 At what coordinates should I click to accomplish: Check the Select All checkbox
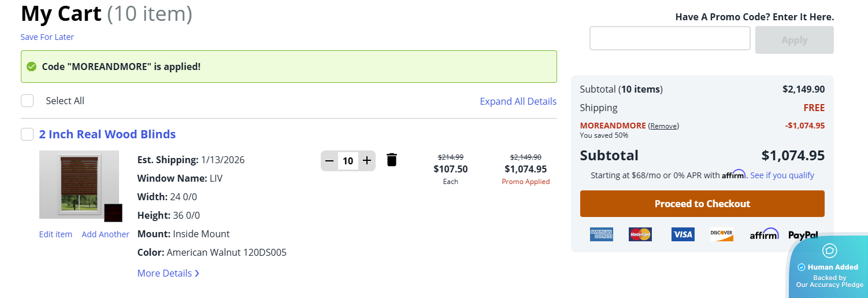pyautogui.click(x=27, y=101)
